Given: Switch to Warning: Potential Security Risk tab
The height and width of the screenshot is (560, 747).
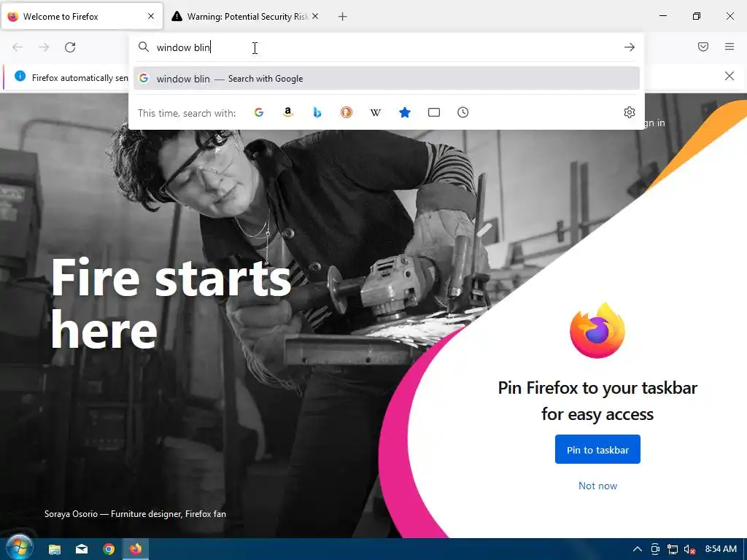Looking at the screenshot, I should click(x=244, y=16).
